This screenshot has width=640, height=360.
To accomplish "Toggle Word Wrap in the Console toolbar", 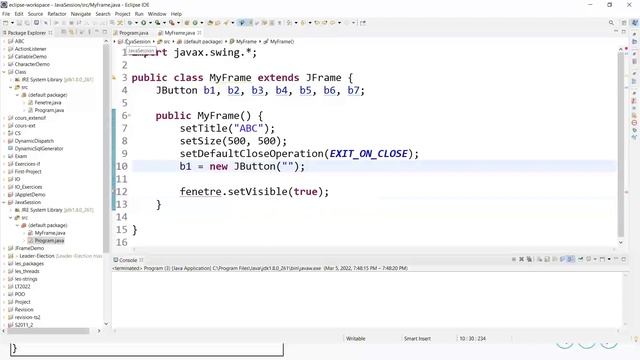I will pos(555,259).
